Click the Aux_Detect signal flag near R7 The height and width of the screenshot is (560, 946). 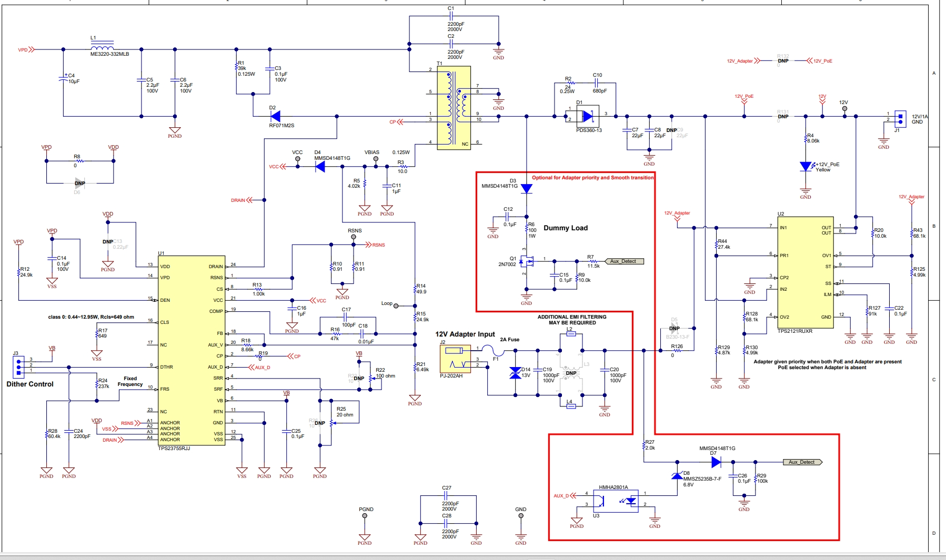(625, 261)
